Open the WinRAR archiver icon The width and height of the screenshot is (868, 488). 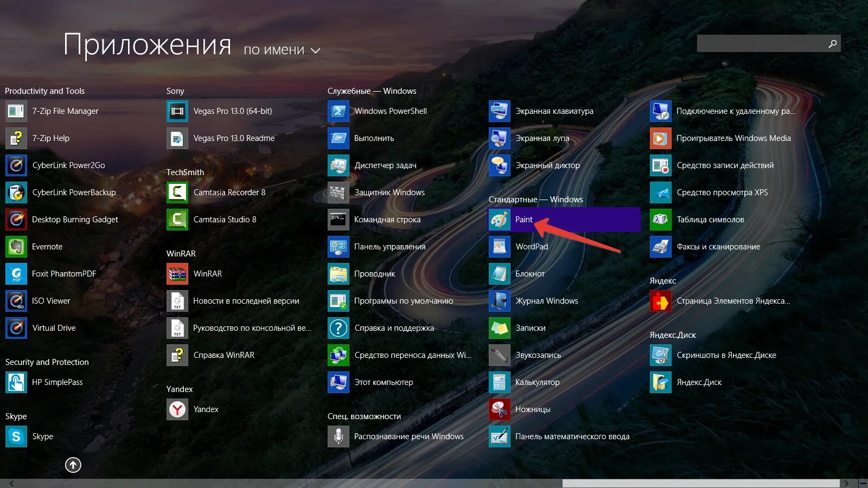(177, 274)
